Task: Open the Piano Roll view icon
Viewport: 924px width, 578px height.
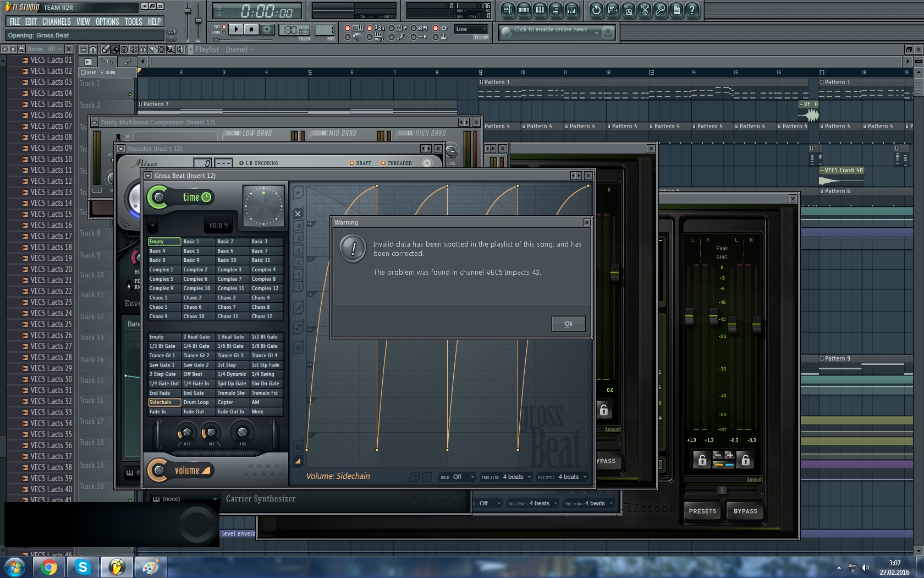Action: pyautogui.click(x=540, y=9)
